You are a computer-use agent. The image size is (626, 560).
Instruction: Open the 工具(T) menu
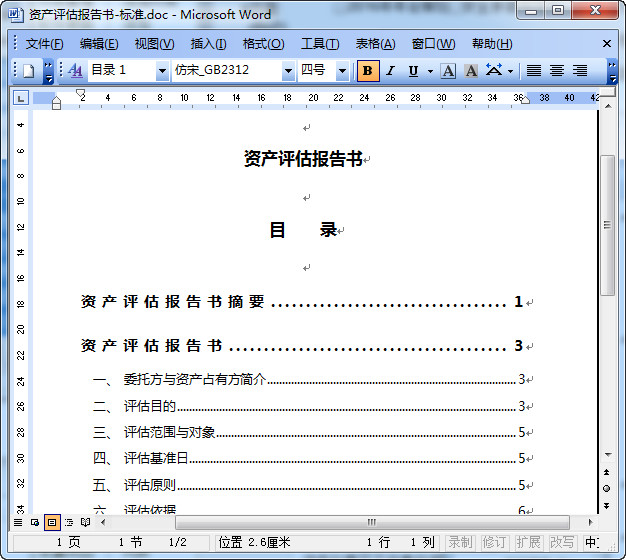coord(320,44)
